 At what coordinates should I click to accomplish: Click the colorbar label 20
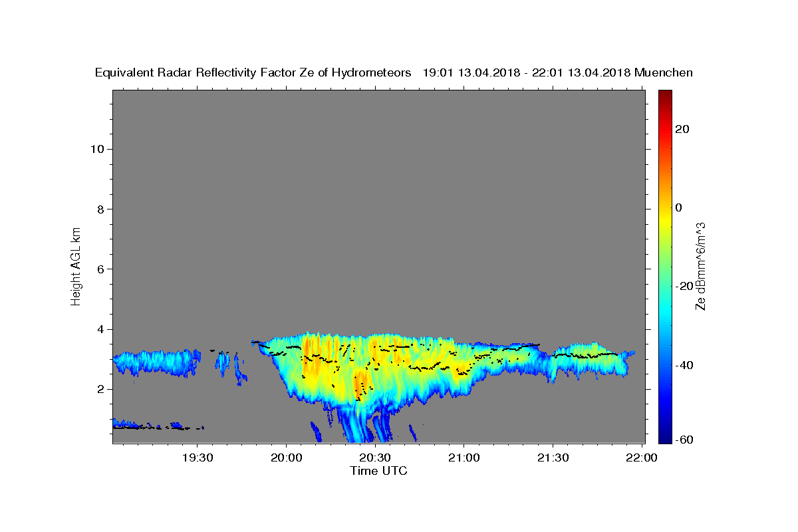pyautogui.click(x=682, y=129)
